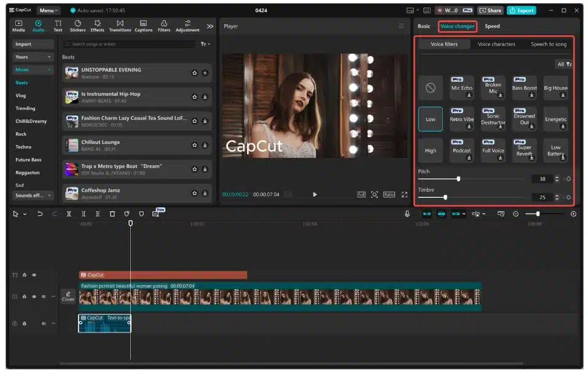Open the song search filter dropdown
The width and height of the screenshot is (588, 370).
[x=205, y=44]
